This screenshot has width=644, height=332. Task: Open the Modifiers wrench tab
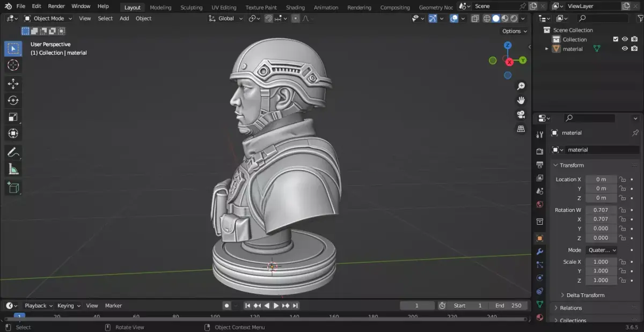[x=540, y=251]
